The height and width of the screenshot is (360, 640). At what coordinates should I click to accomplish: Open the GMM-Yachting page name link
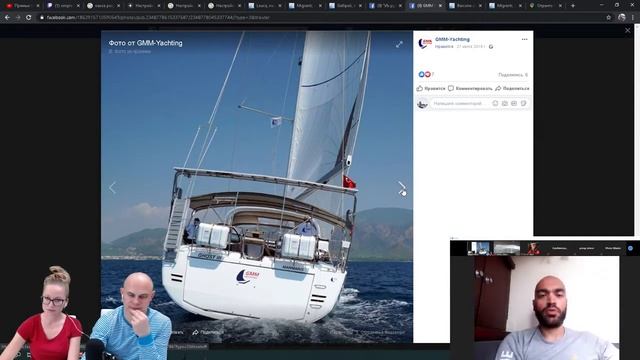click(452, 39)
